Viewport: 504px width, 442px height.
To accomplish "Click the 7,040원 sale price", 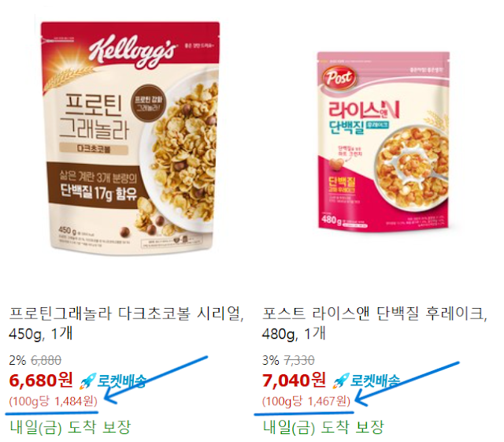I will (294, 381).
